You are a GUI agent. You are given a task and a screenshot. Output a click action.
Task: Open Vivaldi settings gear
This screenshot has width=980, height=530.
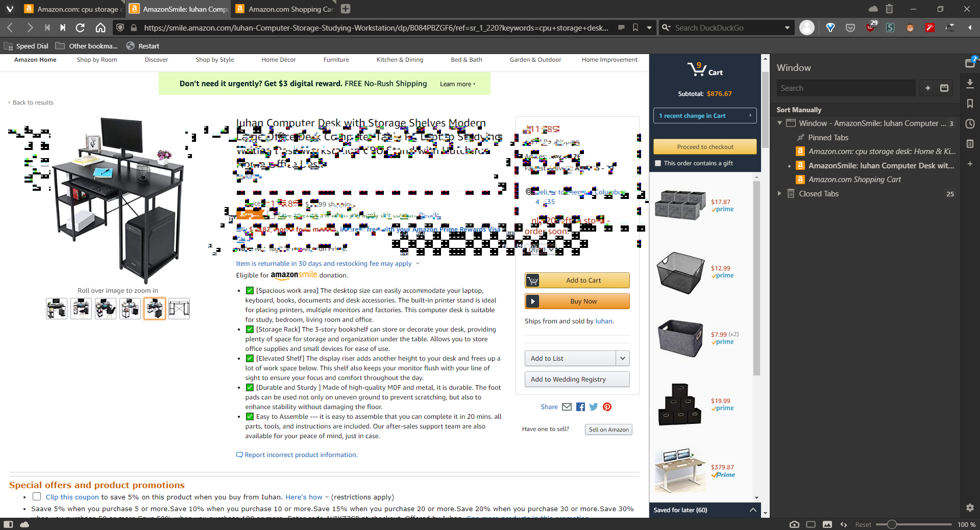970,508
